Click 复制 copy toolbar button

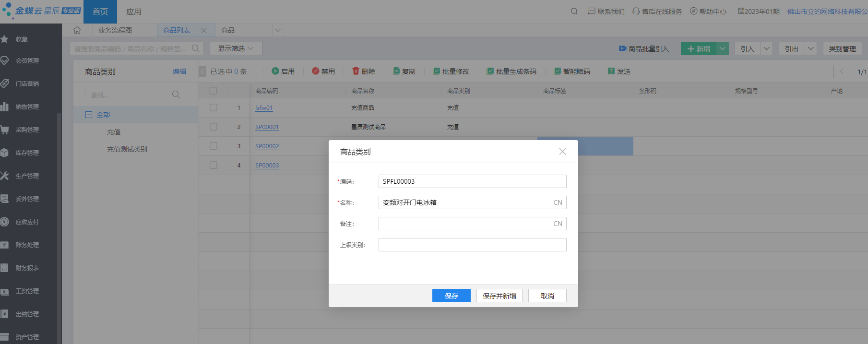pos(404,71)
